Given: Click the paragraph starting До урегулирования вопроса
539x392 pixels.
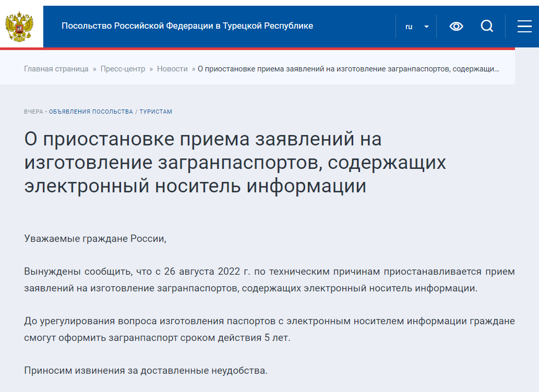Looking at the screenshot, I should point(269,329).
